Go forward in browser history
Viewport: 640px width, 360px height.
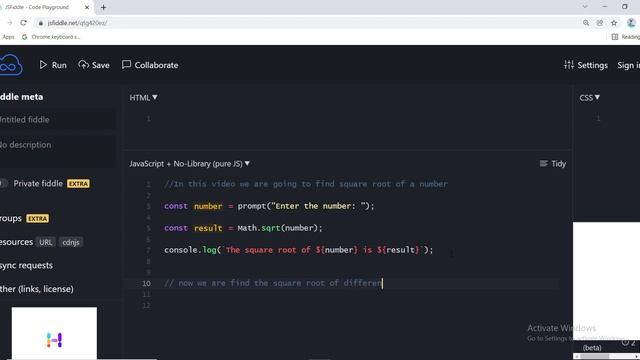[9, 23]
